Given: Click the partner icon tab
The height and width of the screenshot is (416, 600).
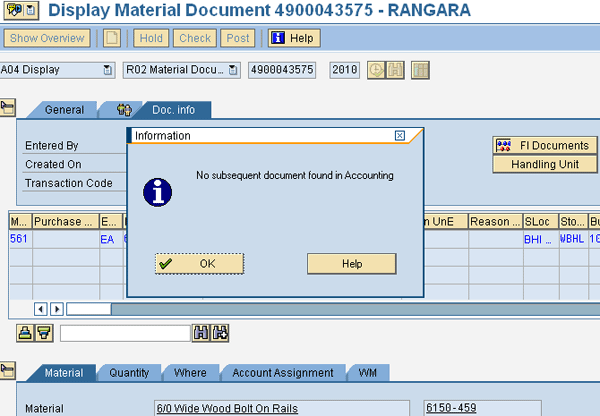Looking at the screenshot, I should [x=124, y=110].
